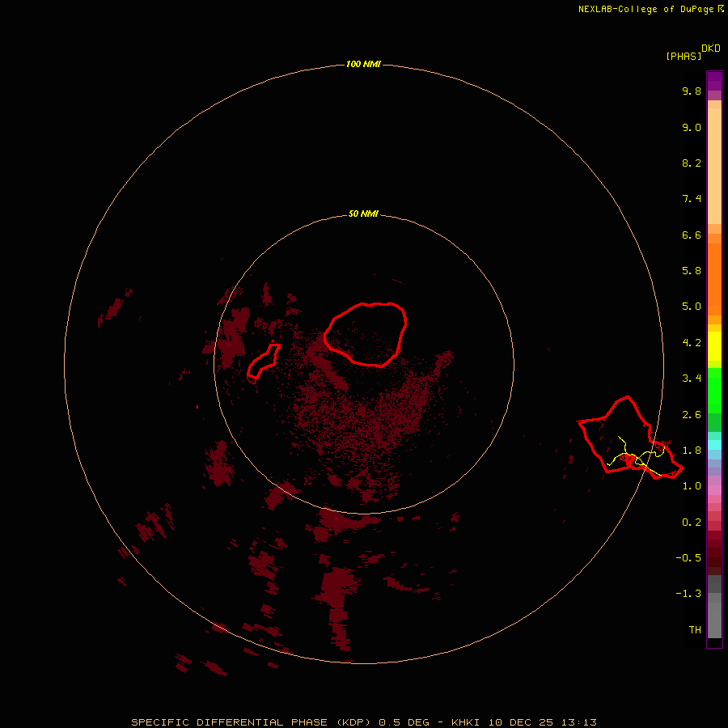Click the cyan legend swatch

coord(714,445)
